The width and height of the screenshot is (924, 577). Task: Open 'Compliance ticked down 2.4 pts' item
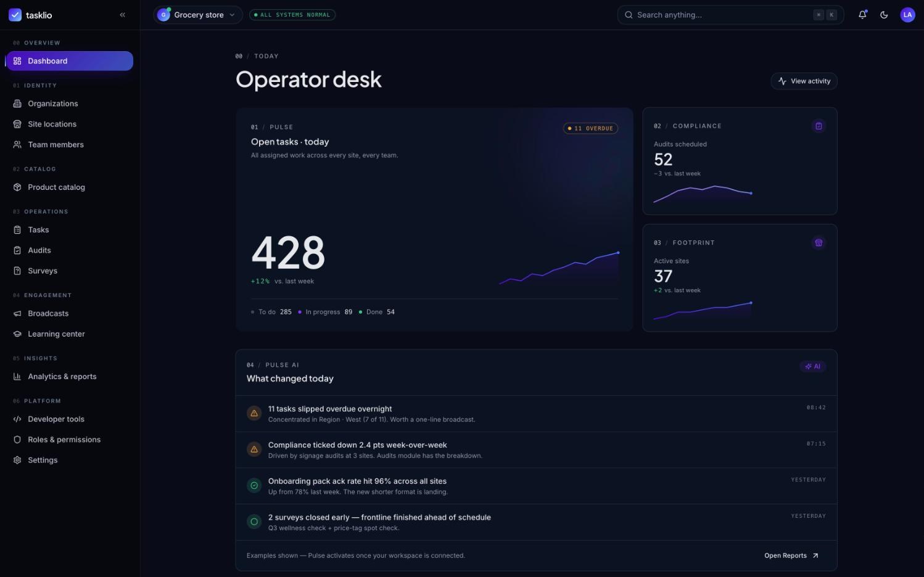536,450
